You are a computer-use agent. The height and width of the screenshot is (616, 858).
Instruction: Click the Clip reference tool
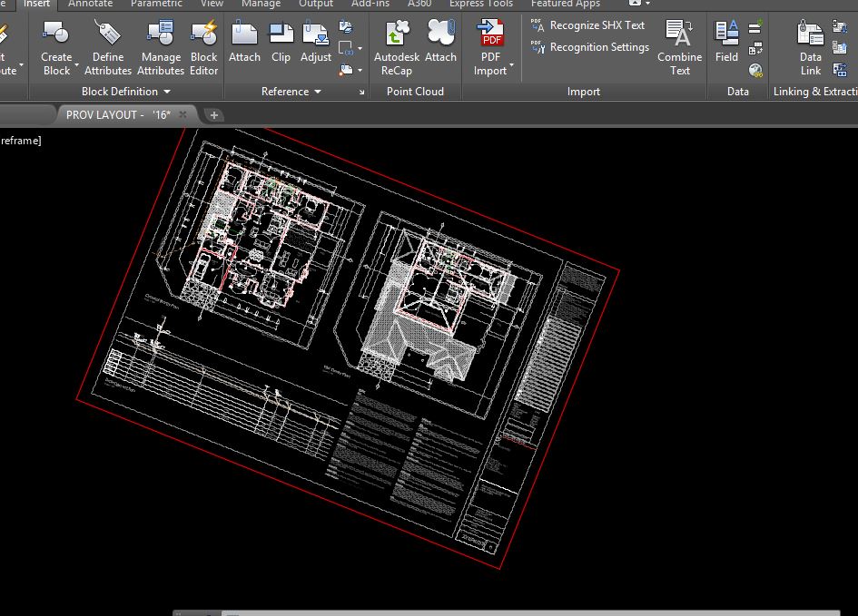281,34
